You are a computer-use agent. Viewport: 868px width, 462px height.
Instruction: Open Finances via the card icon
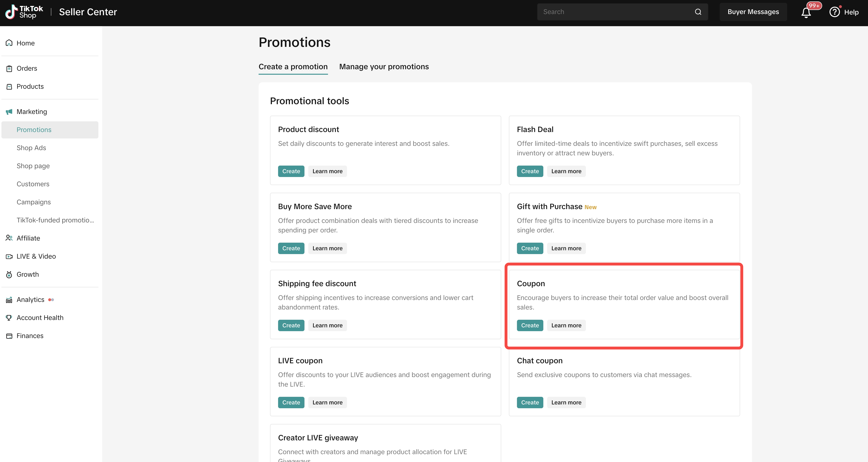pyautogui.click(x=9, y=336)
